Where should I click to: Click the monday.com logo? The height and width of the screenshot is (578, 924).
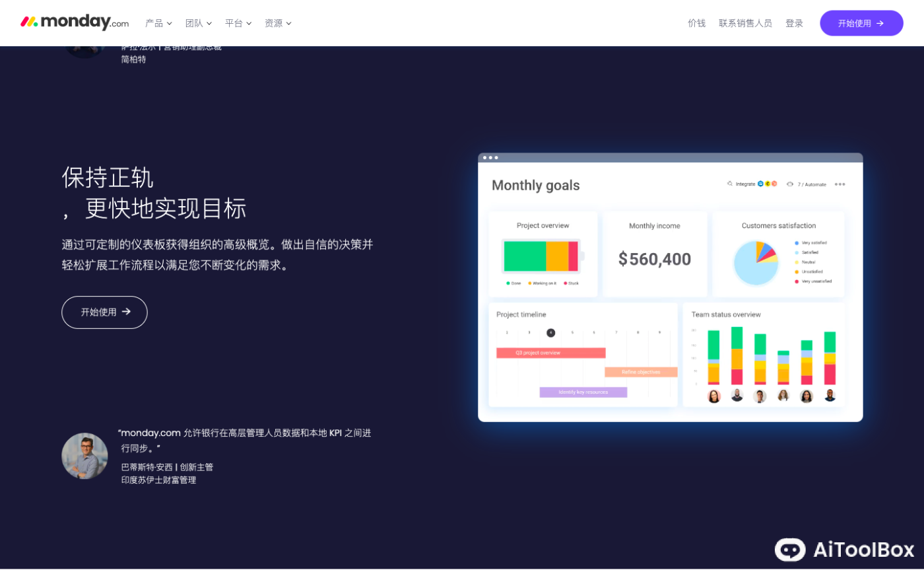(75, 22)
